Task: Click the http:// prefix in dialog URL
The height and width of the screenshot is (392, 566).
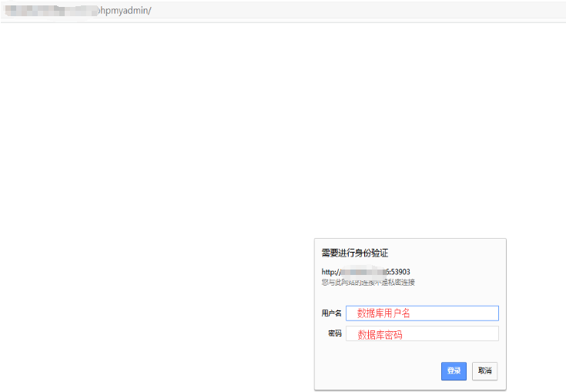Action: tap(330, 272)
